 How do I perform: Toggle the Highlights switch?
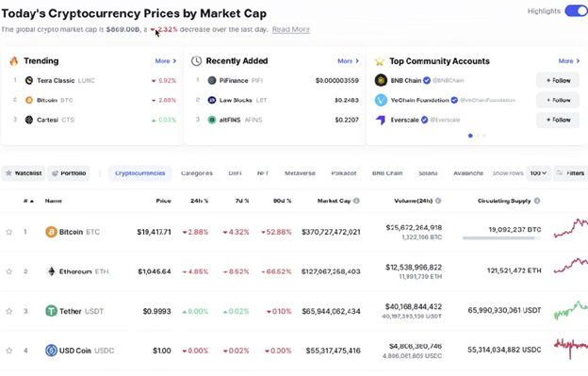(577, 11)
